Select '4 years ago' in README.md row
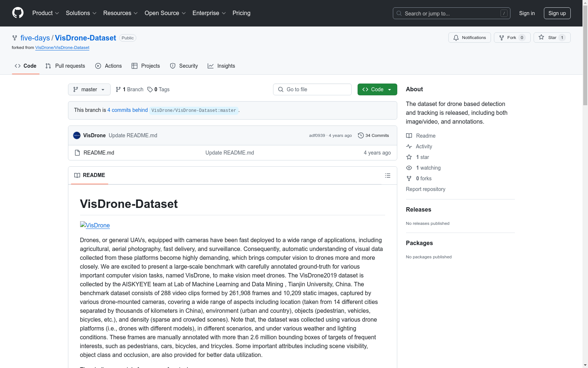588x368 pixels. click(x=377, y=153)
